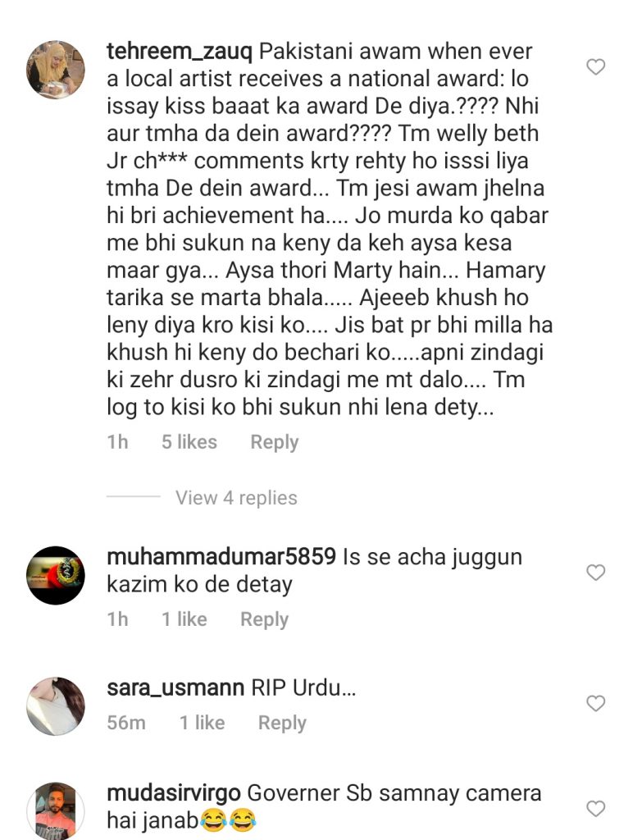Tap heart icon on sara_usmann's comment
The height and width of the screenshot is (840, 642).
595,703
